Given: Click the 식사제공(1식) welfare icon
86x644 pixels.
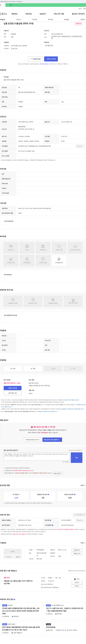Looking at the screenshot, I should pos(59,260).
